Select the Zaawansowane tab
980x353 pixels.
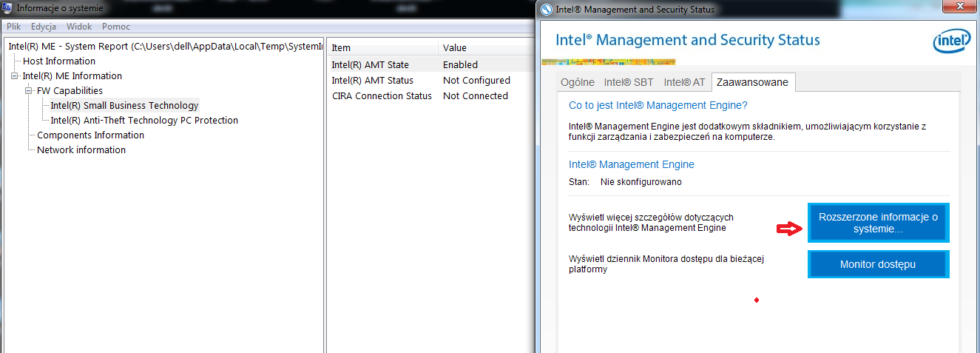click(752, 82)
